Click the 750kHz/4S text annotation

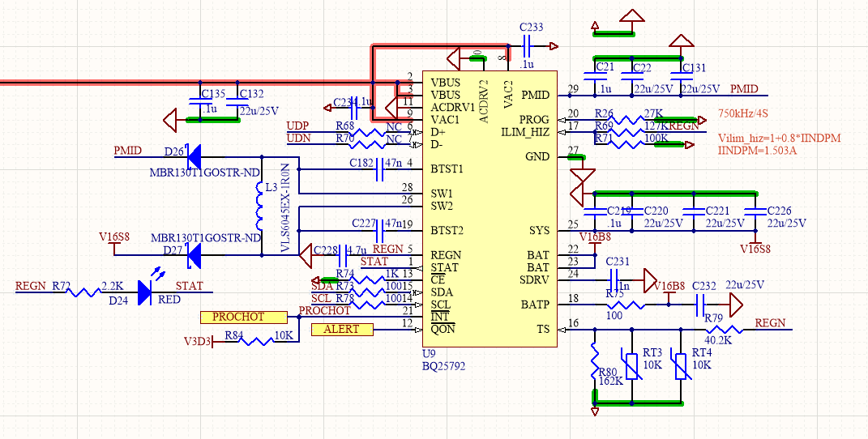(743, 114)
